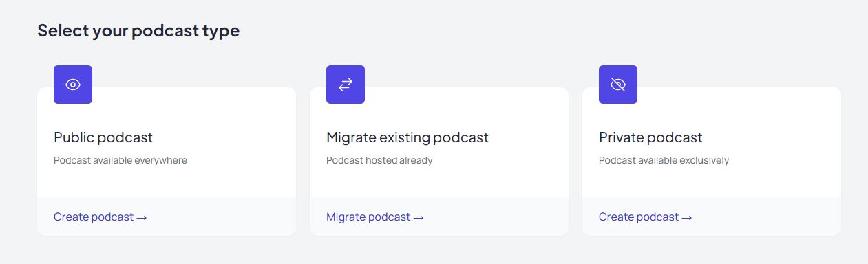The height and width of the screenshot is (264, 868).
Task: Select the Migrate existing podcast title
Action: click(x=407, y=137)
